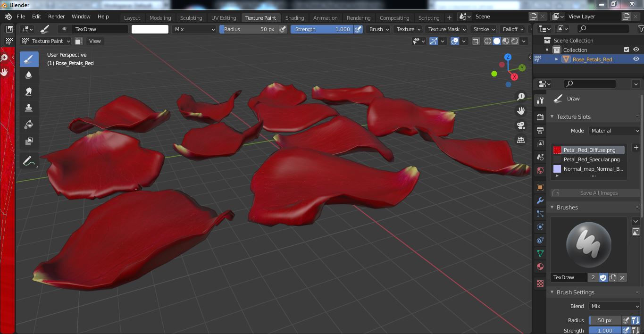The image size is (644, 334).
Task: Open Scene properties tab
Action: click(x=540, y=157)
